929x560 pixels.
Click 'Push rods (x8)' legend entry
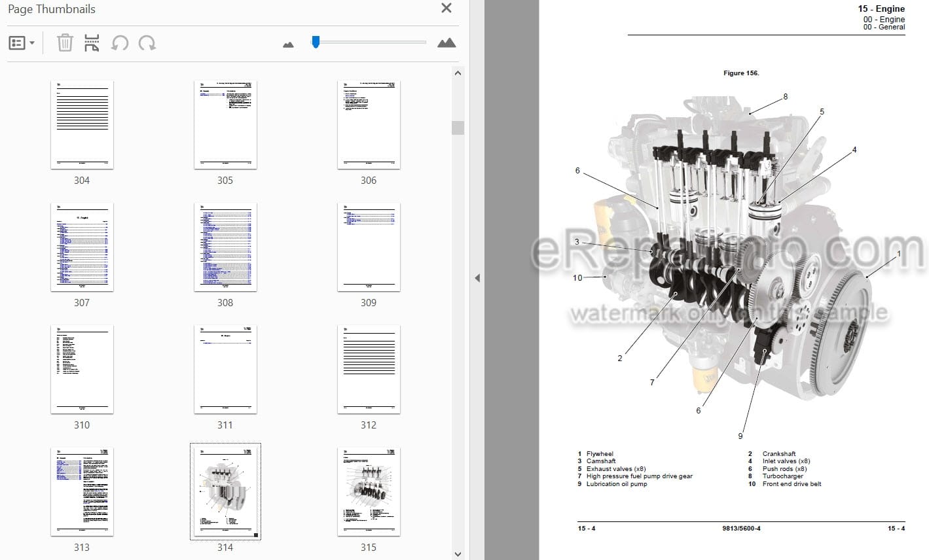click(x=784, y=469)
